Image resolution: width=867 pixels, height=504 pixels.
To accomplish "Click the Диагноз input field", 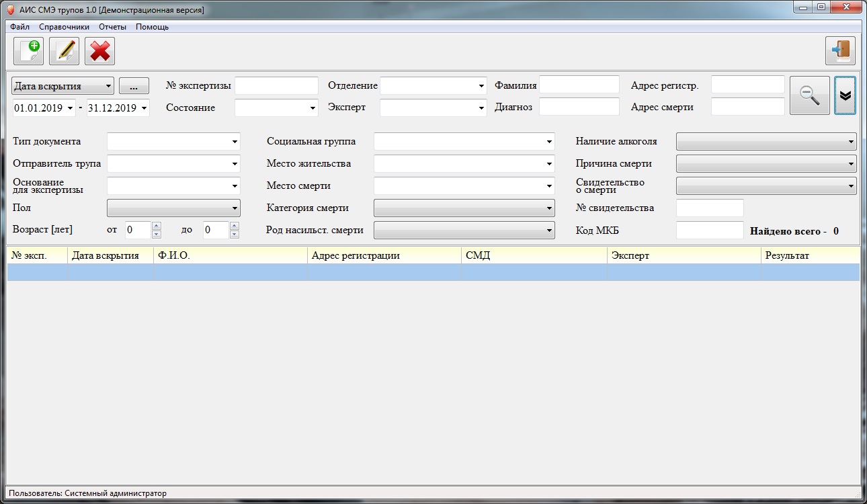I will tap(579, 106).
